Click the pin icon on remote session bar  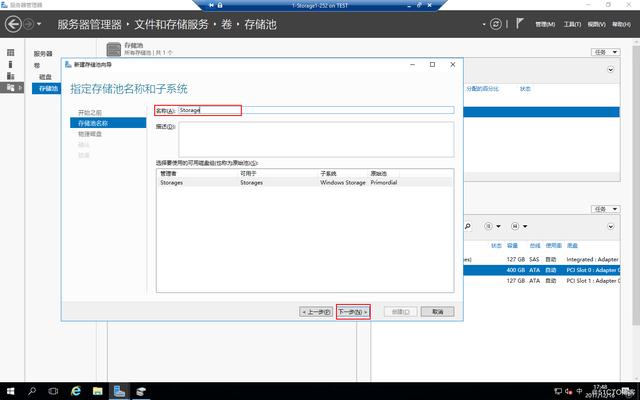click(211, 5)
